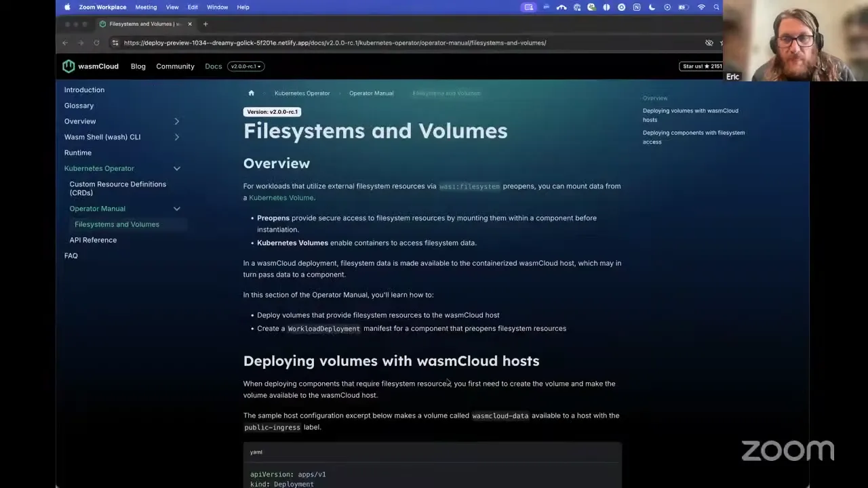The width and height of the screenshot is (868, 488).
Task: Open Runtime in sidebar
Action: [x=78, y=152]
